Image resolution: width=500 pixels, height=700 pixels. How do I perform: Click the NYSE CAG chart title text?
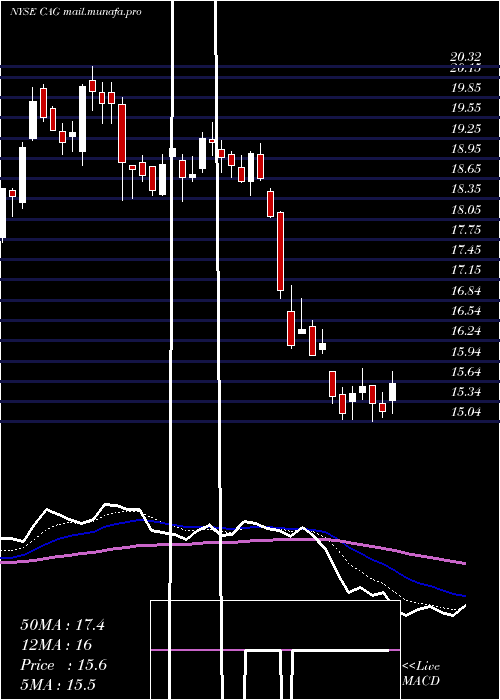point(76,12)
